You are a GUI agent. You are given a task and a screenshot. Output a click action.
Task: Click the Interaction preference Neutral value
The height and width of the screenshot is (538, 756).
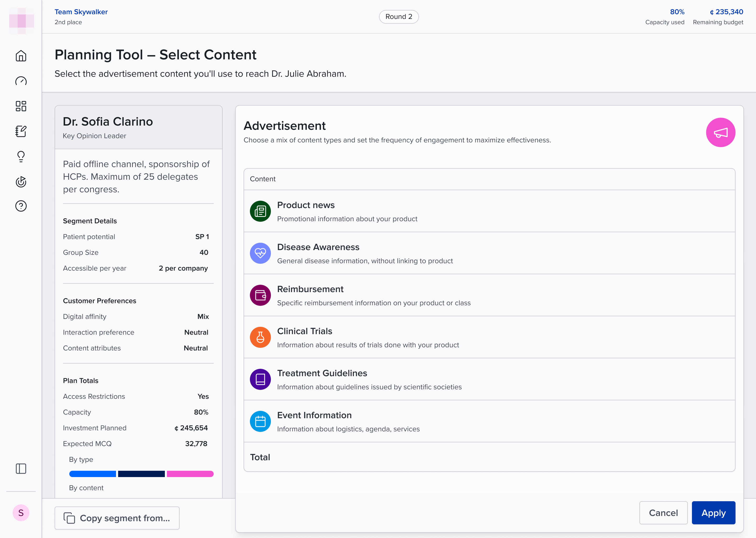click(x=196, y=332)
